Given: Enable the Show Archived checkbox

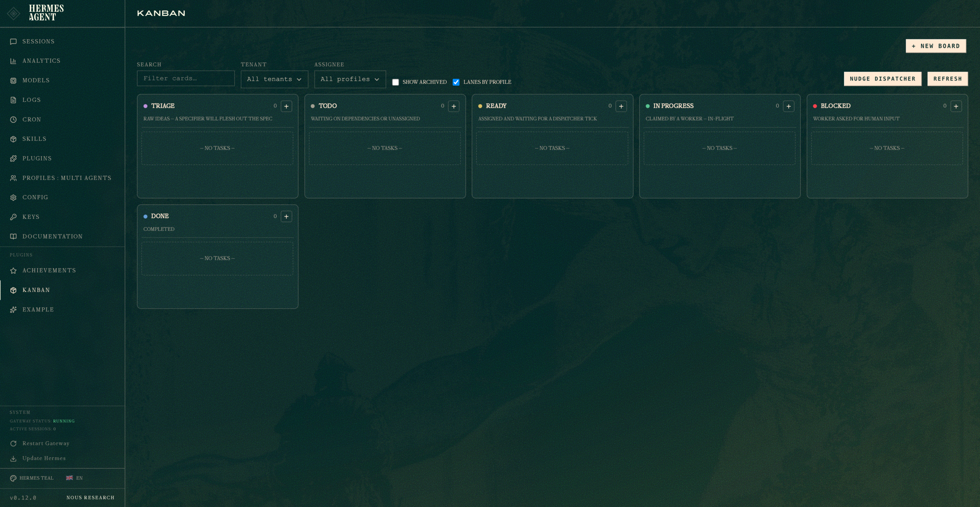Looking at the screenshot, I should 395,82.
